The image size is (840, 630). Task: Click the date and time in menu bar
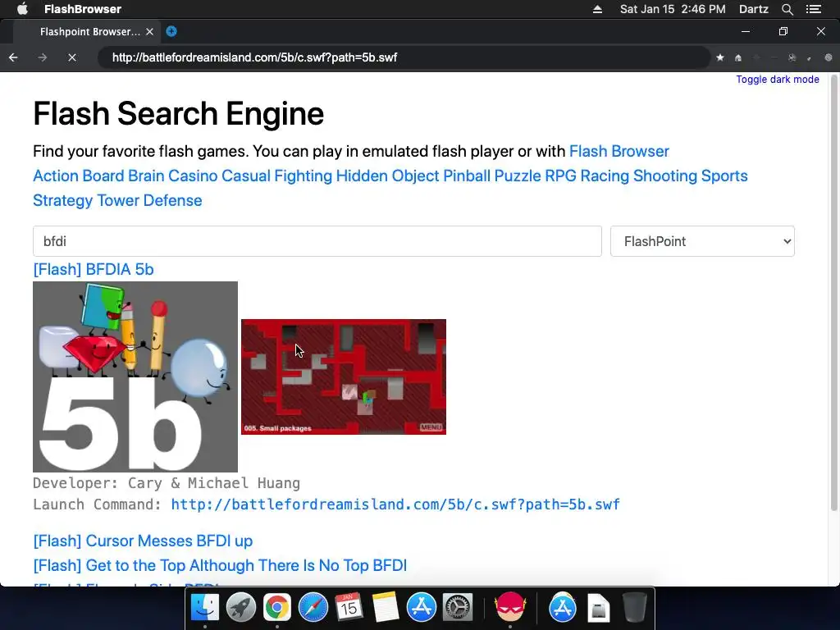673,9
